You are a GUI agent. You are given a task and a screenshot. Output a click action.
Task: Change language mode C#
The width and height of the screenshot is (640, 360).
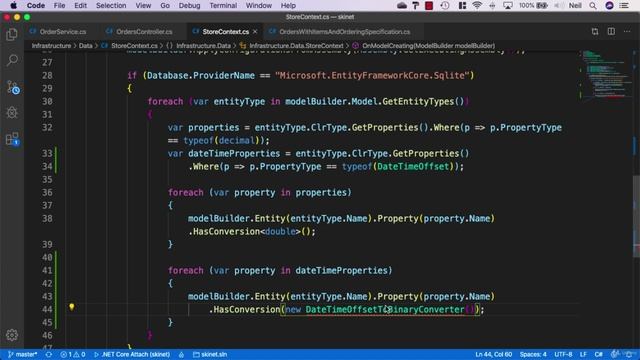pyautogui.click(x=598, y=354)
